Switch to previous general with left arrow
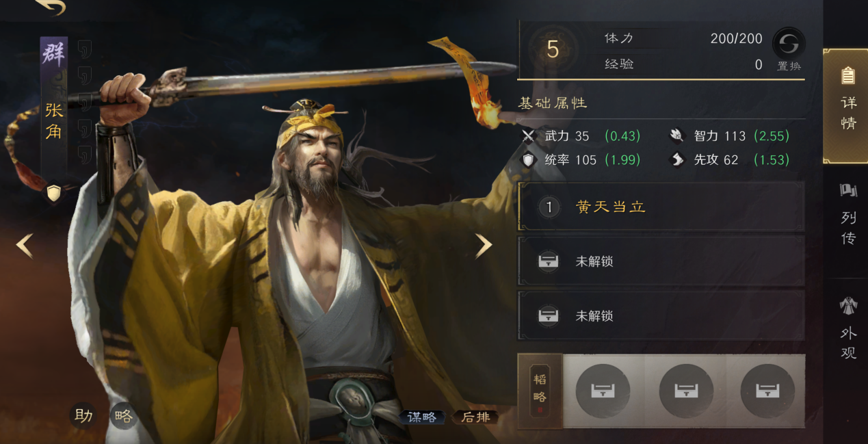Screen dimensions: 868x444 coord(25,245)
